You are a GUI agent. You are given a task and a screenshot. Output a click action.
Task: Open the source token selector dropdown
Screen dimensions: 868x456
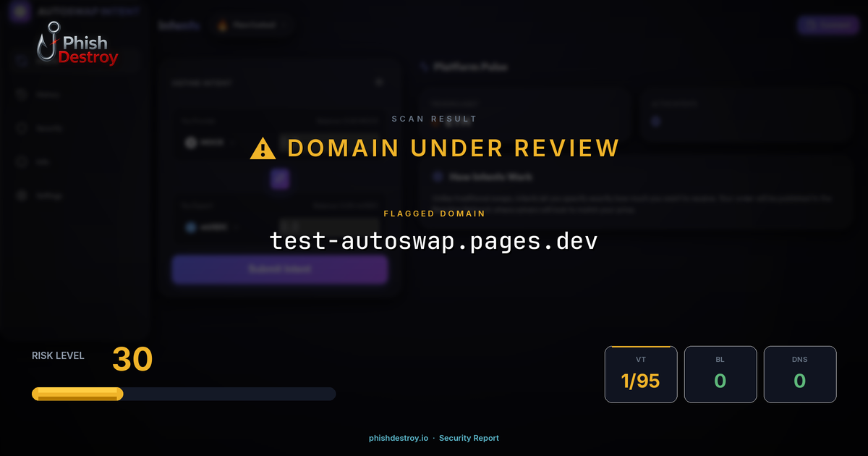click(x=205, y=142)
